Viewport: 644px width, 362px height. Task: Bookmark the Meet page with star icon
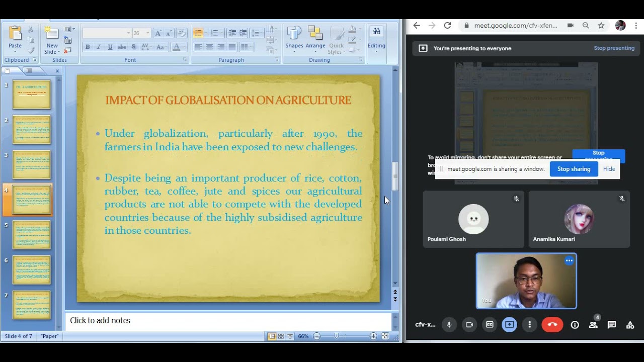(601, 25)
